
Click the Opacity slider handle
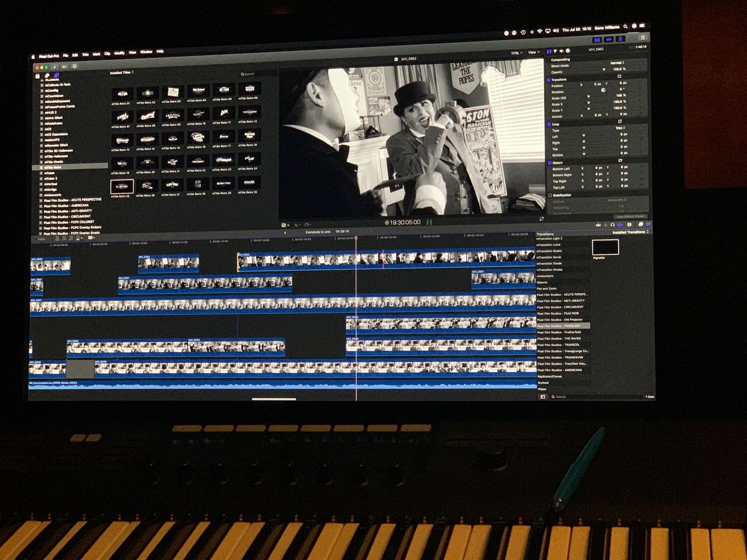point(604,69)
